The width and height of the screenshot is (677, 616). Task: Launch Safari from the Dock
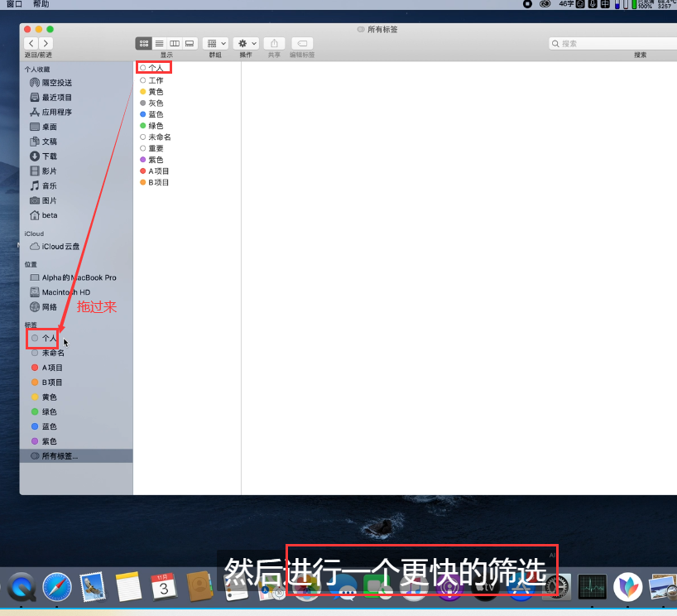pyautogui.click(x=57, y=587)
